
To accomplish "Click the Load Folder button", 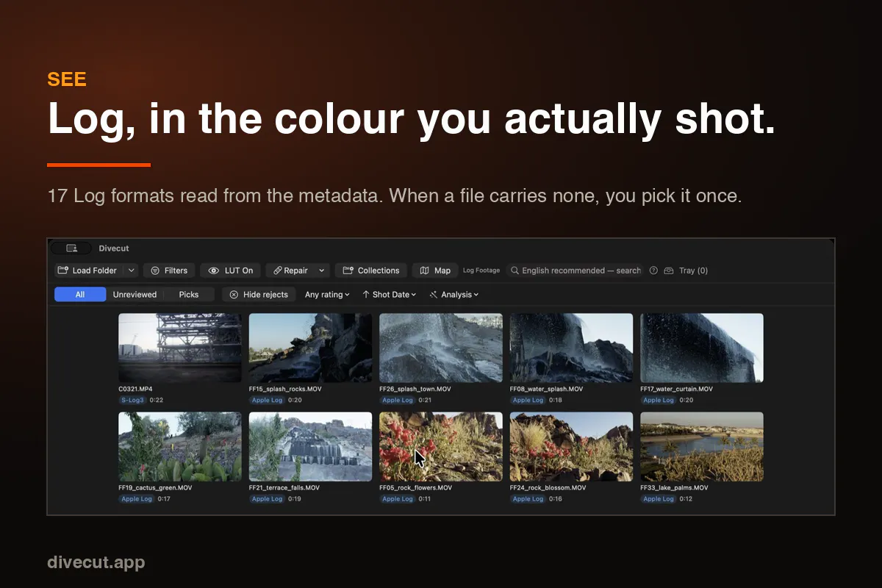I will 87,270.
